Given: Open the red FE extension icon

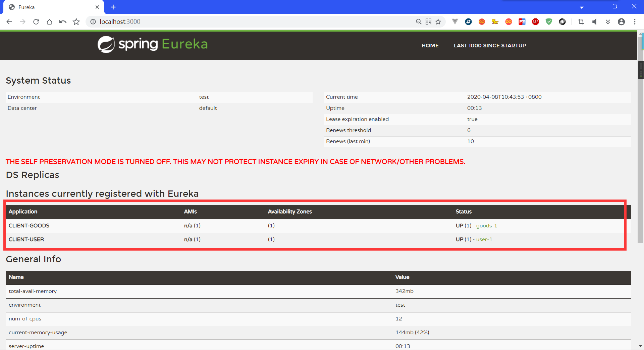Looking at the screenshot, I should click(522, 22).
